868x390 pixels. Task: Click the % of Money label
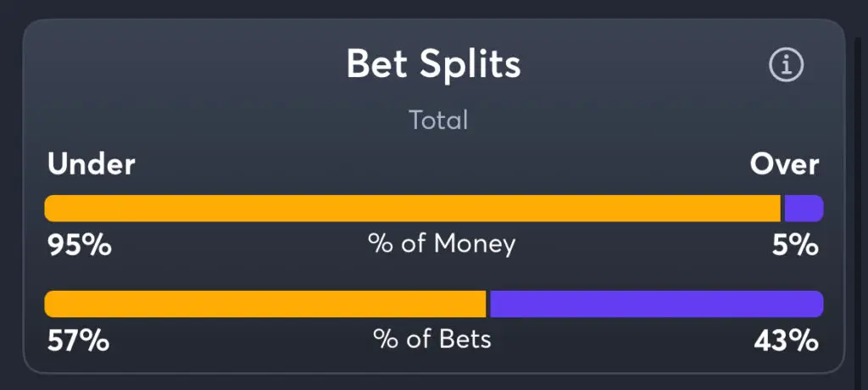coord(442,244)
